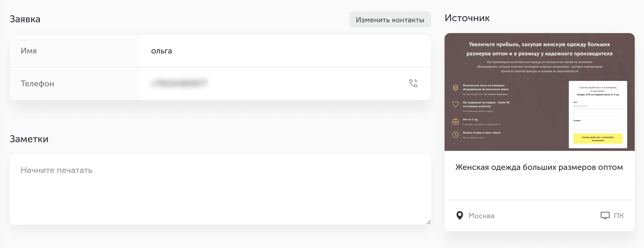Click the Телефон row label

point(37,84)
